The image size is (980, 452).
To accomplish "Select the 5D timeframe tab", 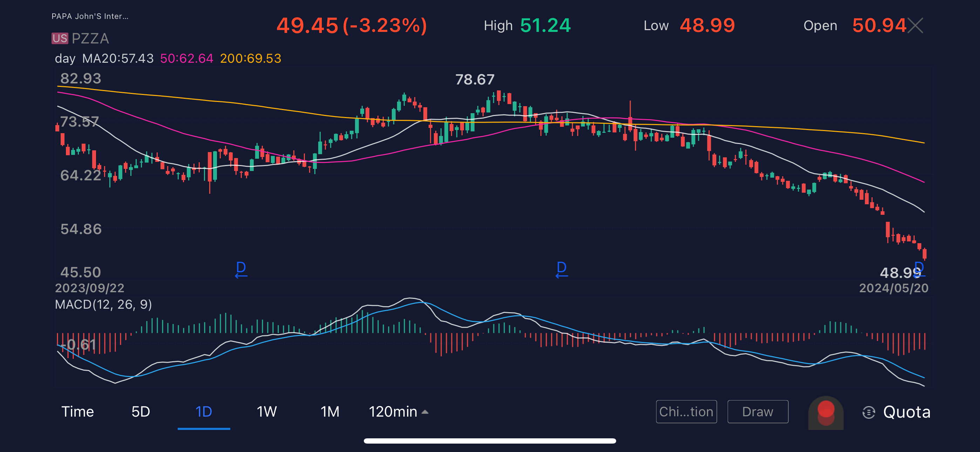I will coord(141,412).
